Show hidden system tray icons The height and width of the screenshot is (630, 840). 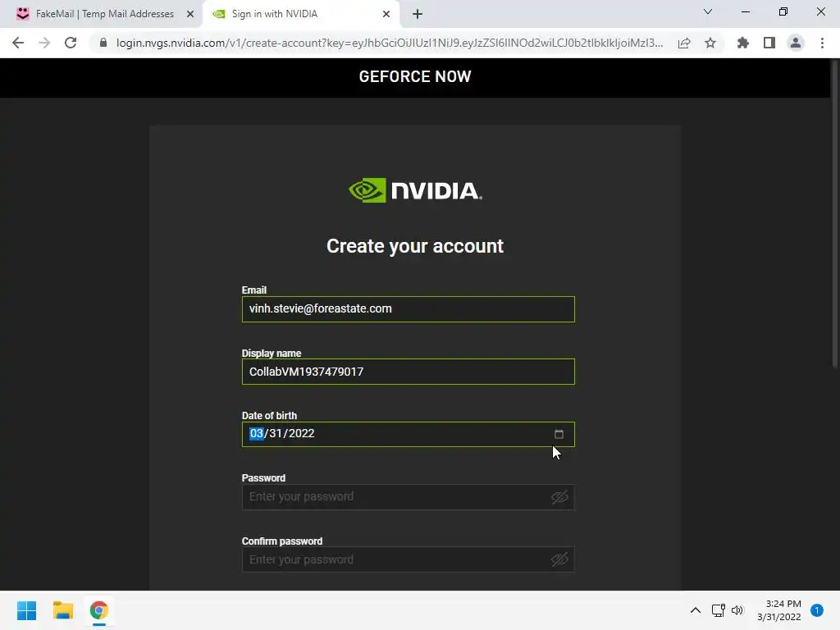[696, 610]
